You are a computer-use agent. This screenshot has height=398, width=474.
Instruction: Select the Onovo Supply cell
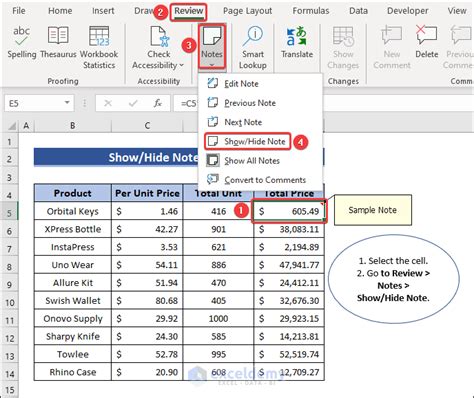pyautogui.click(x=72, y=318)
